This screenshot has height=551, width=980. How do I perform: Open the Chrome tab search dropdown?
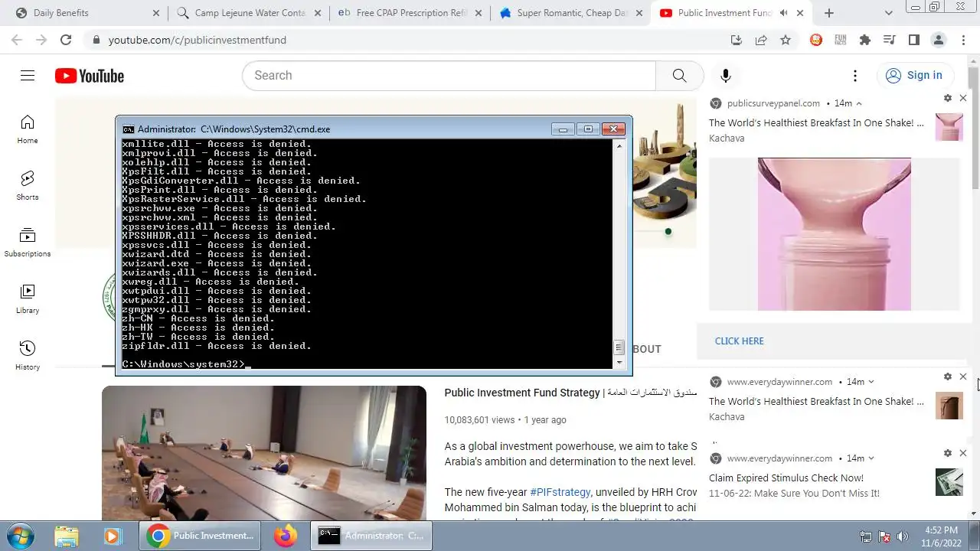click(x=889, y=13)
